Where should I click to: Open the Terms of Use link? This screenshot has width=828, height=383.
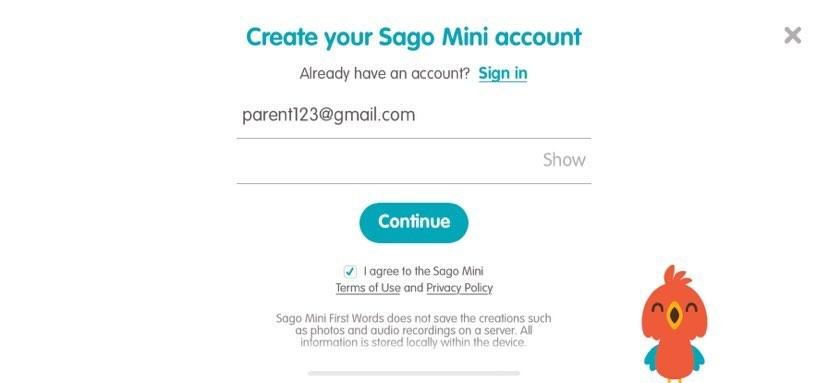[x=368, y=288]
